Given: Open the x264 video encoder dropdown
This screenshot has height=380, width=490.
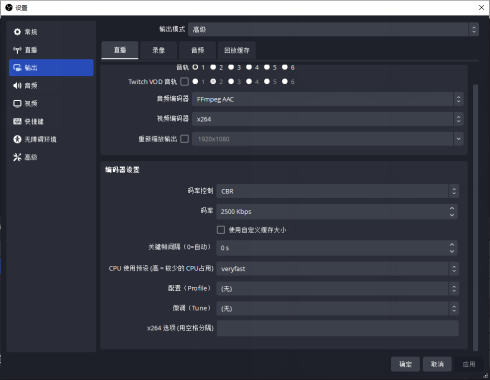Looking at the screenshot, I should click(328, 119).
